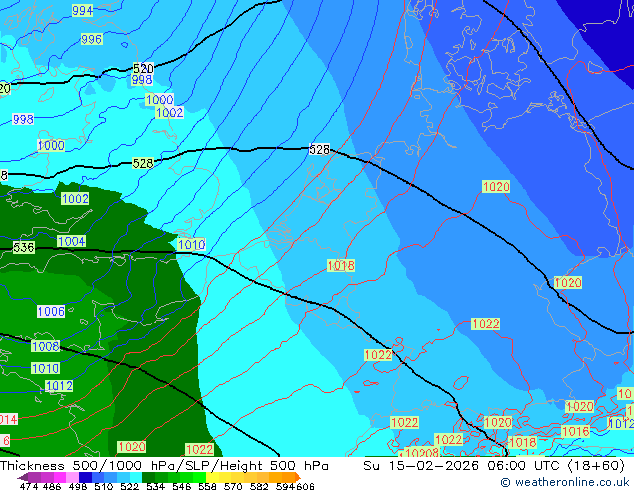Select the bright magenta legend swatch

pyautogui.click(x=60, y=477)
